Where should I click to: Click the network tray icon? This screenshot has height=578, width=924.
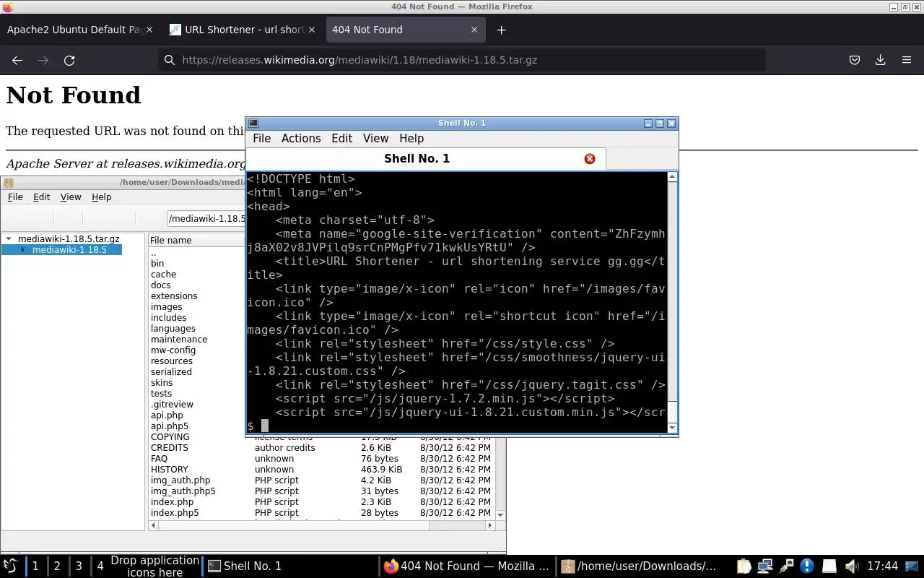pos(765,566)
